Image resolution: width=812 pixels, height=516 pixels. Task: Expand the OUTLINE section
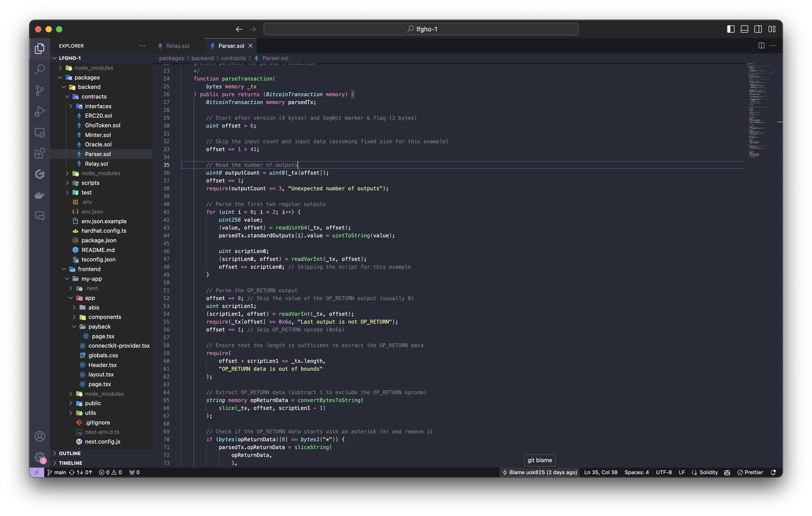(101, 453)
